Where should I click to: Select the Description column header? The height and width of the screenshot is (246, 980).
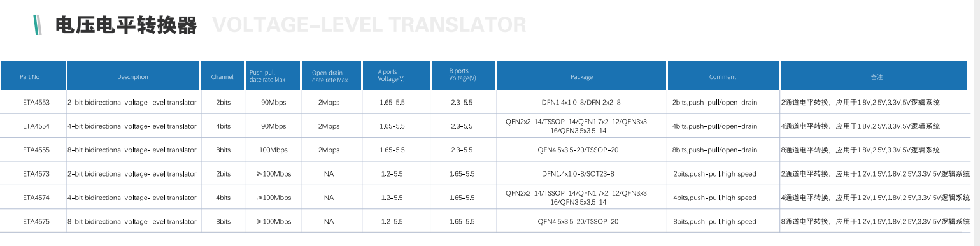click(133, 76)
